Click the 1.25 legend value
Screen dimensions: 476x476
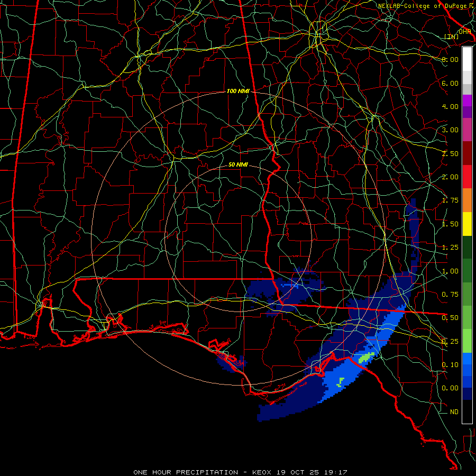click(x=450, y=248)
